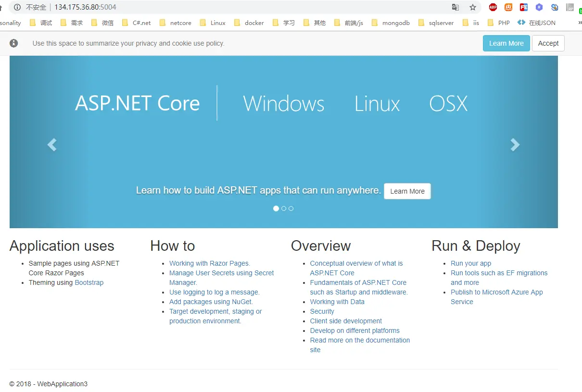The height and width of the screenshot is (392, 582).
Task: Open the 调试 bookmark folder
Action: pos(41,23)
